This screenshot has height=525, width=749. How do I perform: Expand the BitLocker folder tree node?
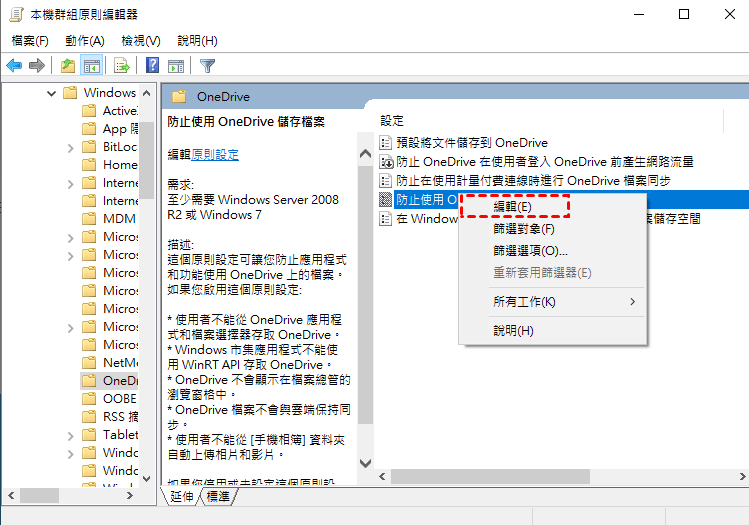(70, 147)
